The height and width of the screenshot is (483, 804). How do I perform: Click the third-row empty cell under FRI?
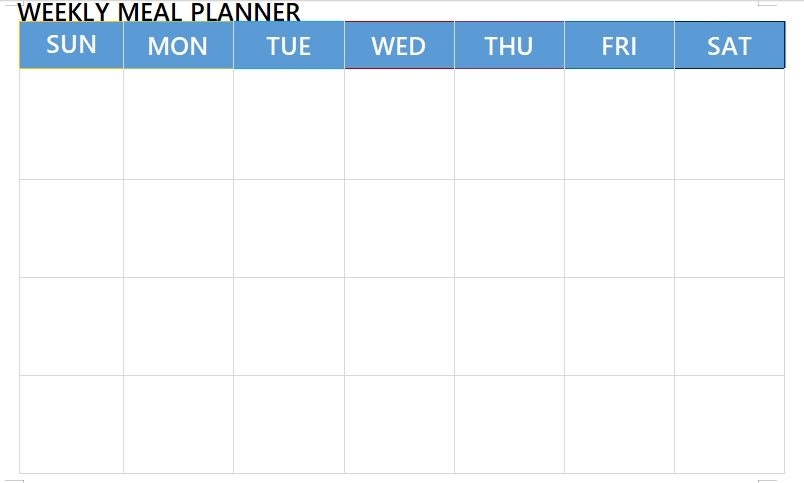619,326
